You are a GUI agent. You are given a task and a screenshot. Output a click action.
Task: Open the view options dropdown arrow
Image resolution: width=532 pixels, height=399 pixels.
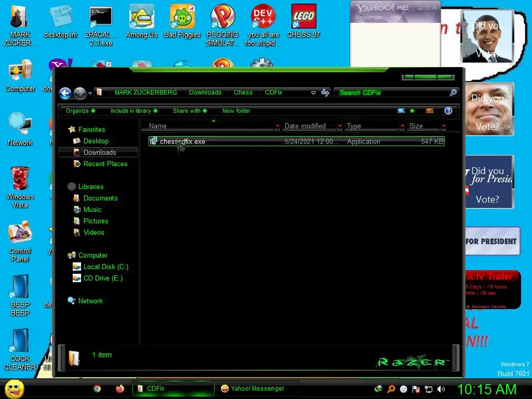tap(412, 111)
